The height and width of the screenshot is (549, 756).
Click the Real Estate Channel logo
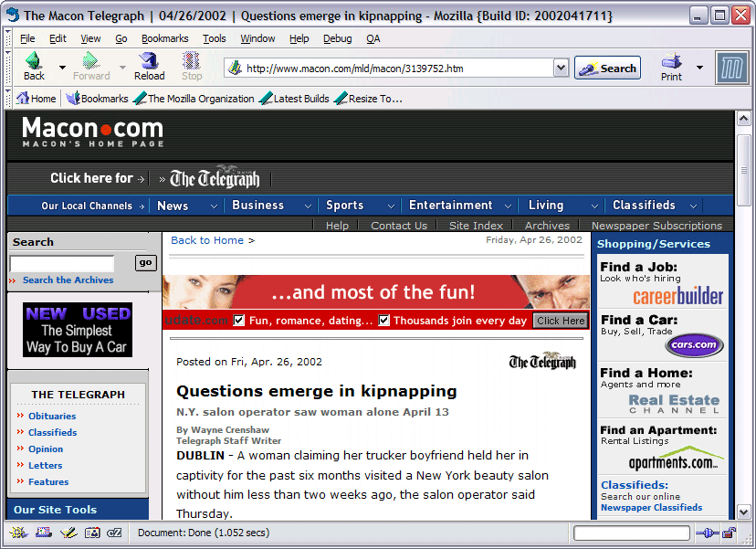(x=674, y=404)
